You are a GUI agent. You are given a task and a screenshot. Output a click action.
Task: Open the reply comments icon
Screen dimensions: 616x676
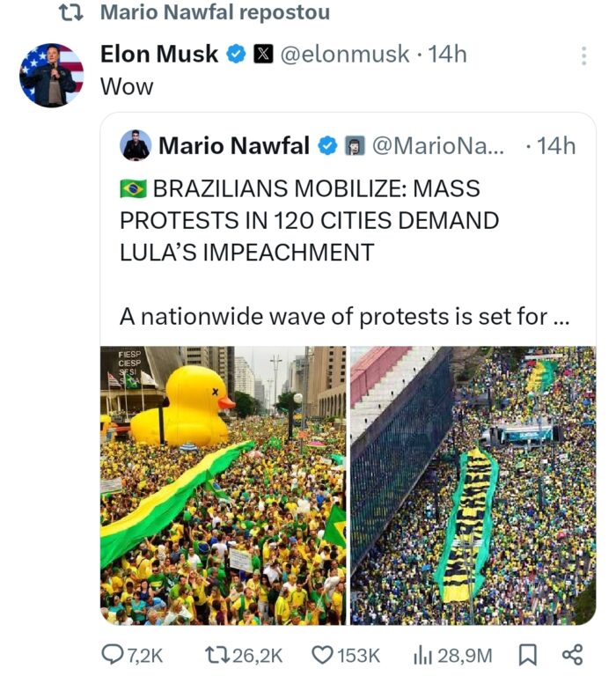point(115,654)
